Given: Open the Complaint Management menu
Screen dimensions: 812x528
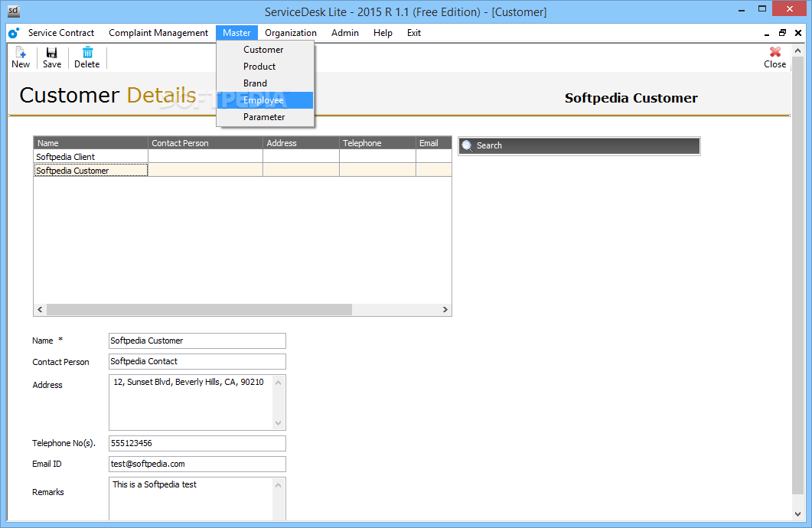Looking at the screenshot, I should [158, 33].
